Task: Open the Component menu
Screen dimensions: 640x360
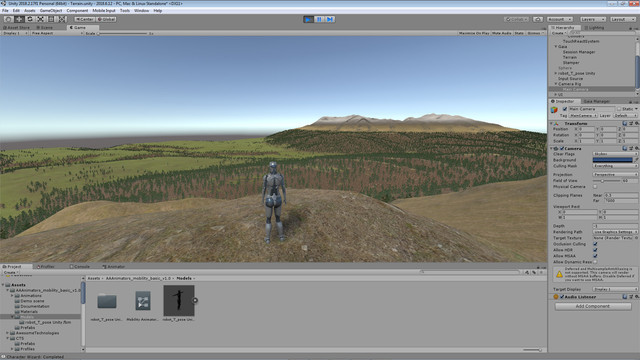Action: point(77,11)
